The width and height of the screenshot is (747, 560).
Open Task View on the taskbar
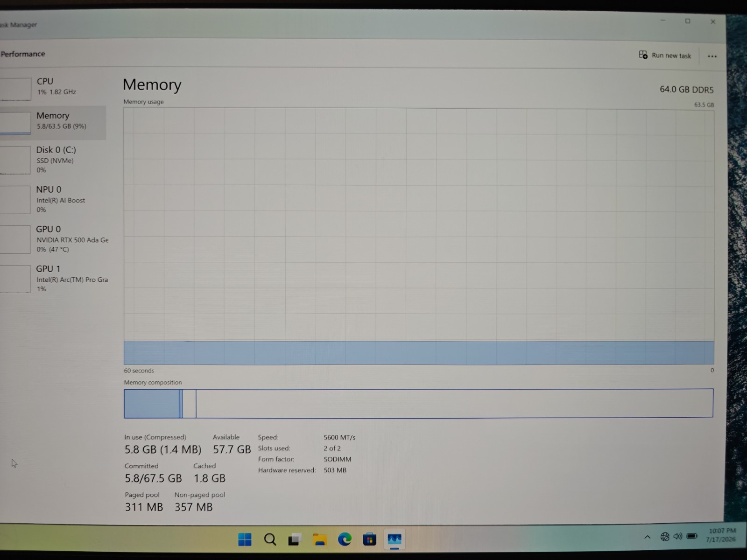pyautogui.click(x=295, y=539)
